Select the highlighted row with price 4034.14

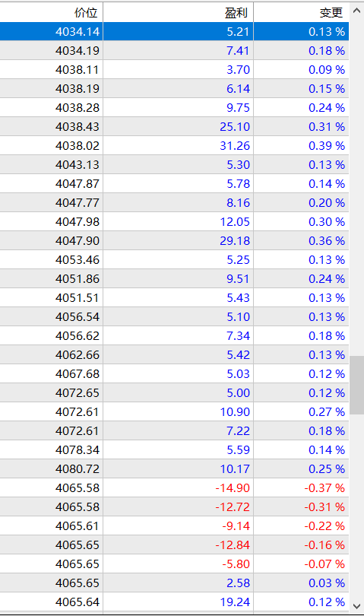(x=174, y=31)
